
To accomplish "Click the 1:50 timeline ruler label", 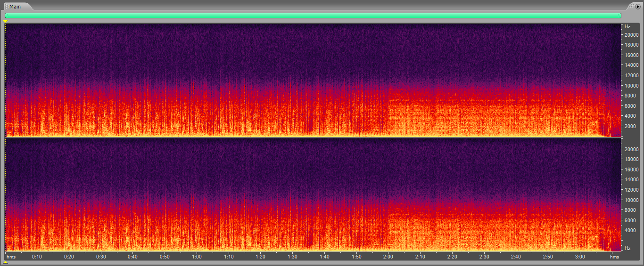I will tap(356, 257).
